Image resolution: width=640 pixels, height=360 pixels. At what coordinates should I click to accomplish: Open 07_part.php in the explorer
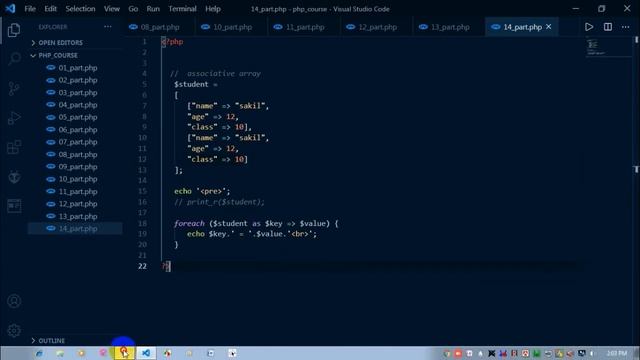pyautogui.click(x=78, y=142)
